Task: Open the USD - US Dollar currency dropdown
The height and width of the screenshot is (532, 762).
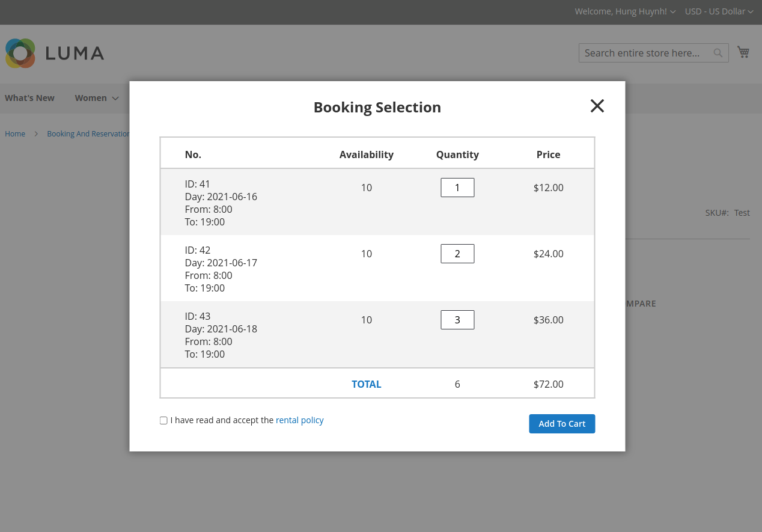Action: (x=719, y=11)
